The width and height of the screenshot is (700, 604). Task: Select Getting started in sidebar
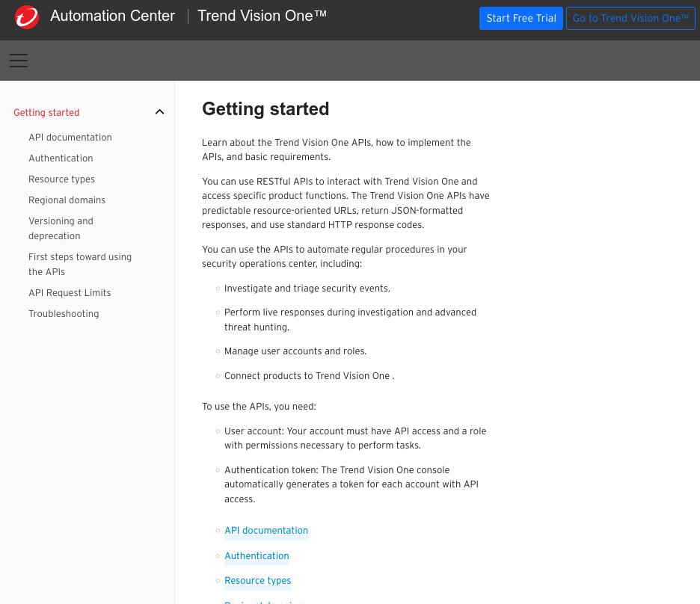tap(46, 112)
